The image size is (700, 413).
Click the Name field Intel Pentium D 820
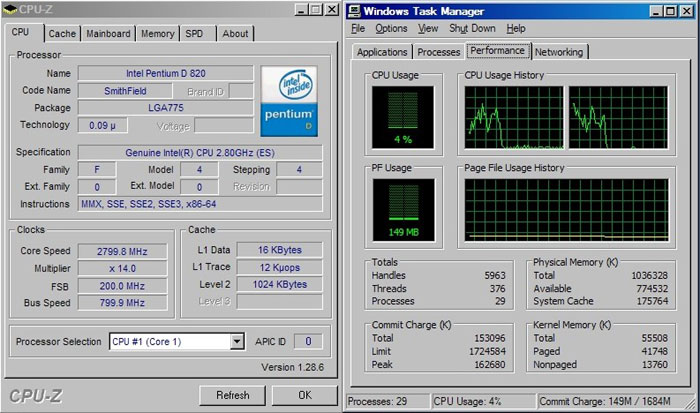point(166,73)
